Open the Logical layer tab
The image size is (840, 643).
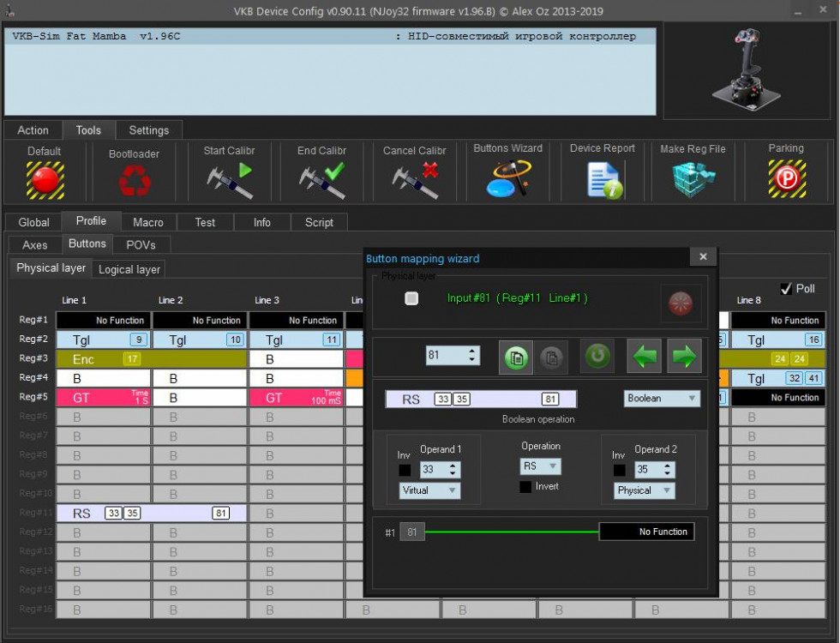pos(129,269)
